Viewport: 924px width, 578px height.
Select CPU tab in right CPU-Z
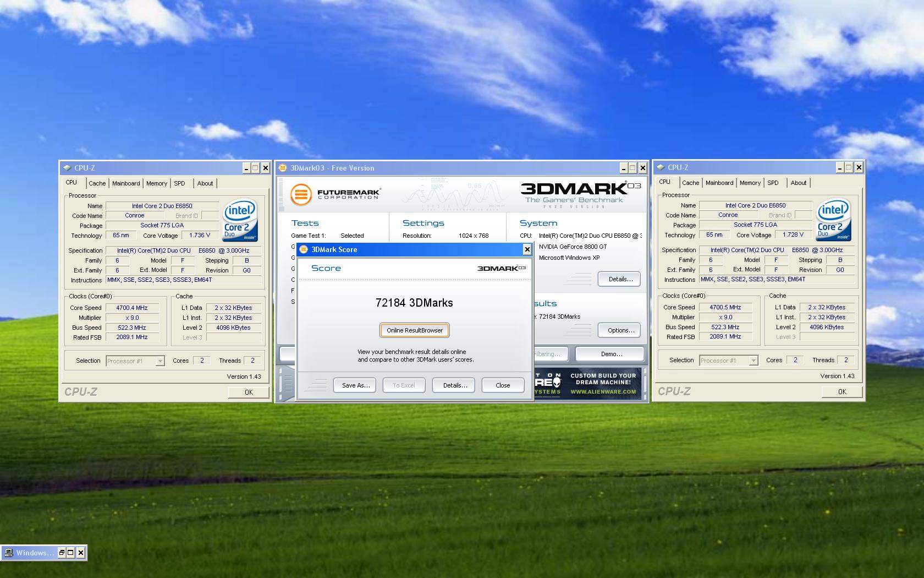tap(665, 182)
